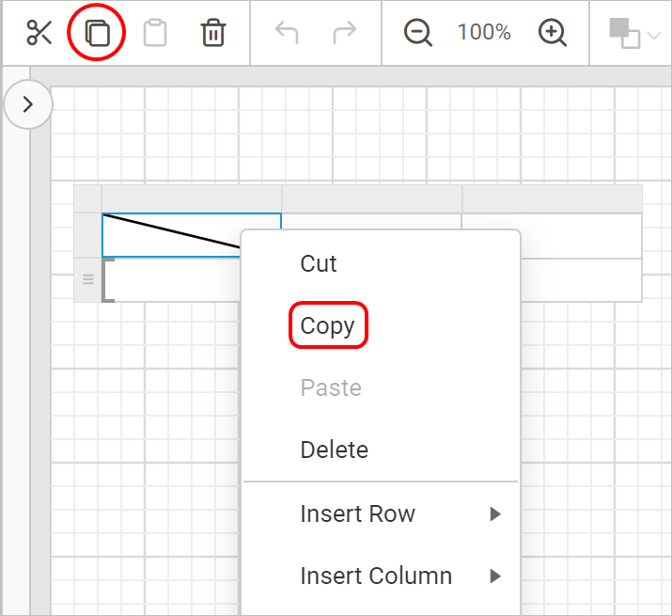Select the third column header of table
This screenshot has height=616, width=672.
[x=552, y=199]
